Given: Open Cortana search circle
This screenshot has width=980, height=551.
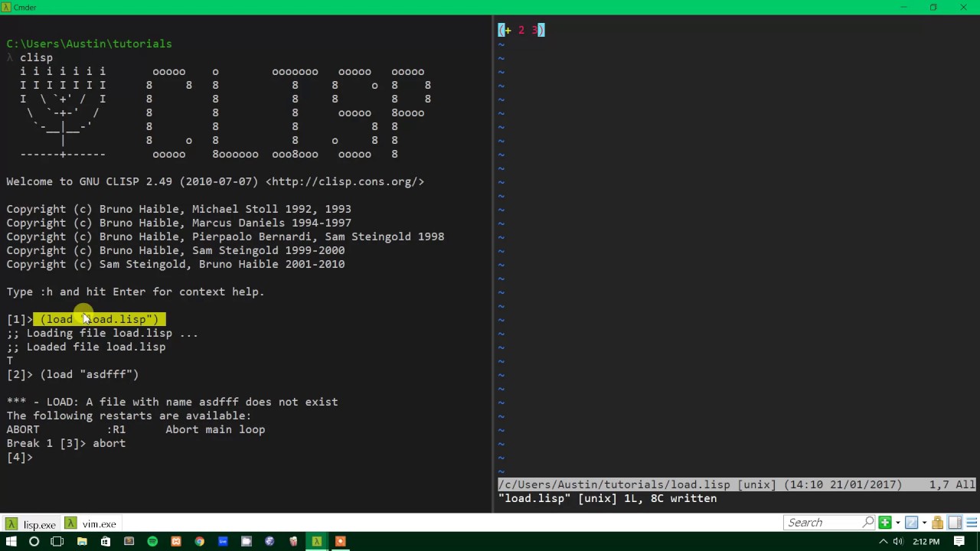Looking at the screenshot, I should (x=34, y=542).
